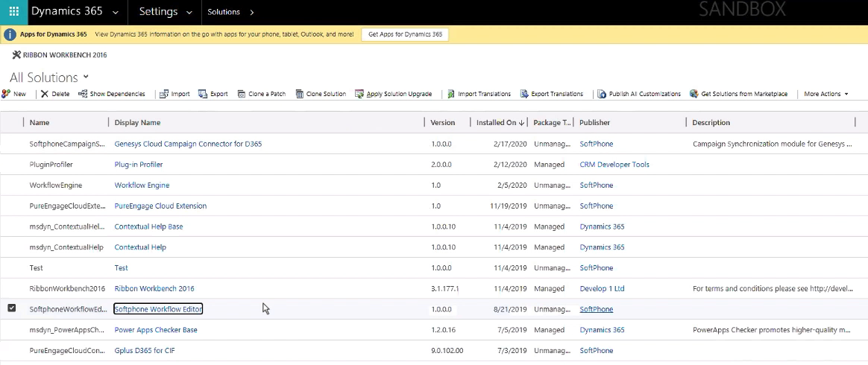Viewport: 868px width, 365px height.
Task: Expand the Settings navigation dropdown
Action: [x=189, y=12]
